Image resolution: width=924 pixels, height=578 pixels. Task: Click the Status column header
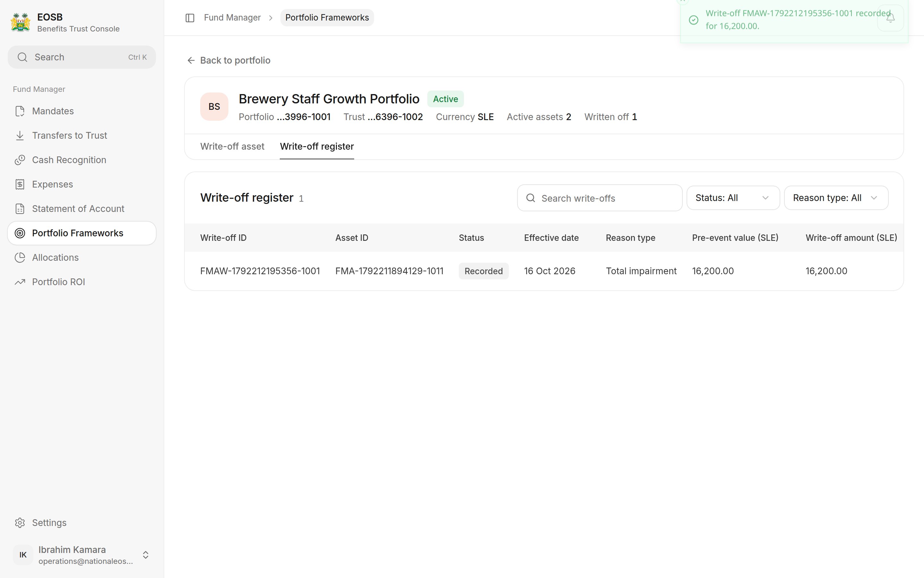tap(471, 238)
